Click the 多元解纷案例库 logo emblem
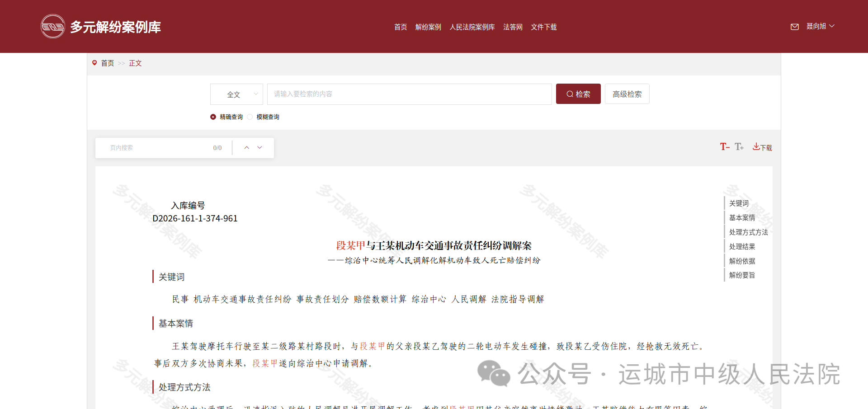868x409 pixels. point(53,26)
